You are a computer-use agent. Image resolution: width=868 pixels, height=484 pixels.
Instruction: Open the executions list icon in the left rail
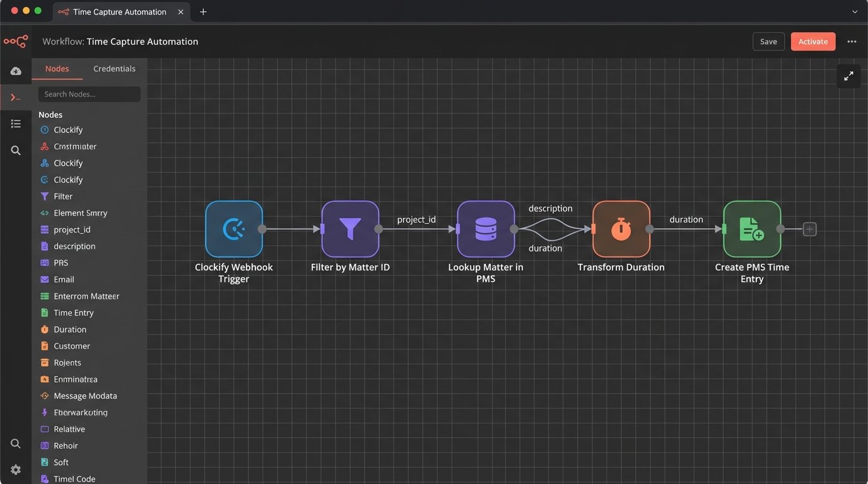click(x=16, y=124)
